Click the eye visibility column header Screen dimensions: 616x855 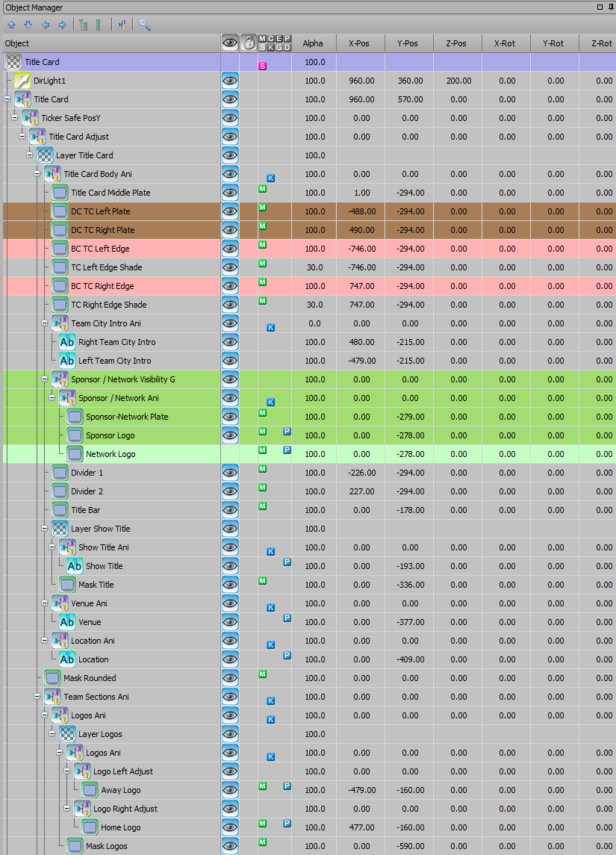coord(230,43)
